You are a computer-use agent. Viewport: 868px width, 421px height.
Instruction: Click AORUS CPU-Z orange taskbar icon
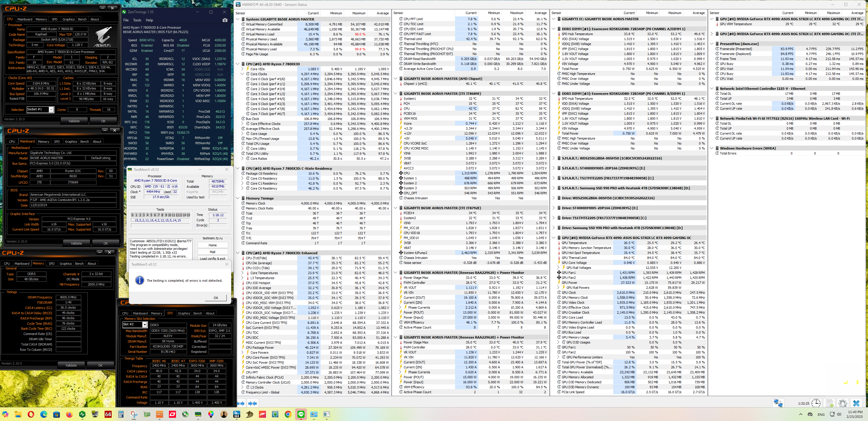(x=159, y=414)
